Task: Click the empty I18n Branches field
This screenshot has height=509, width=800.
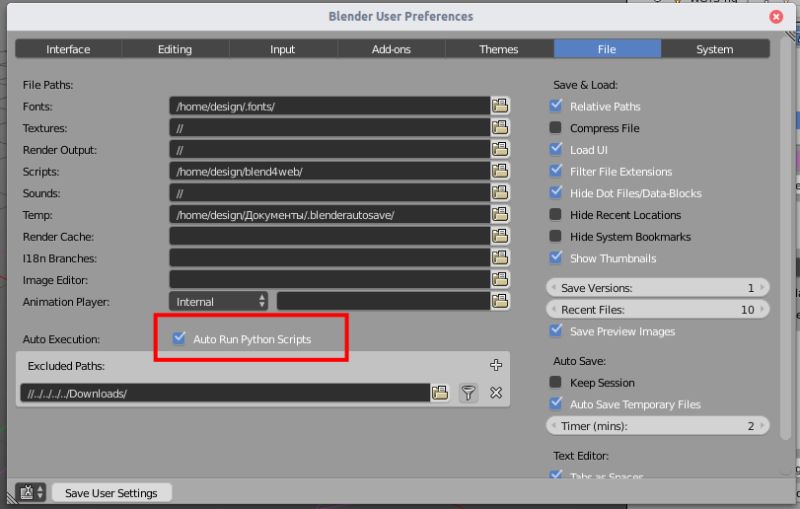Action: (330, 258)
